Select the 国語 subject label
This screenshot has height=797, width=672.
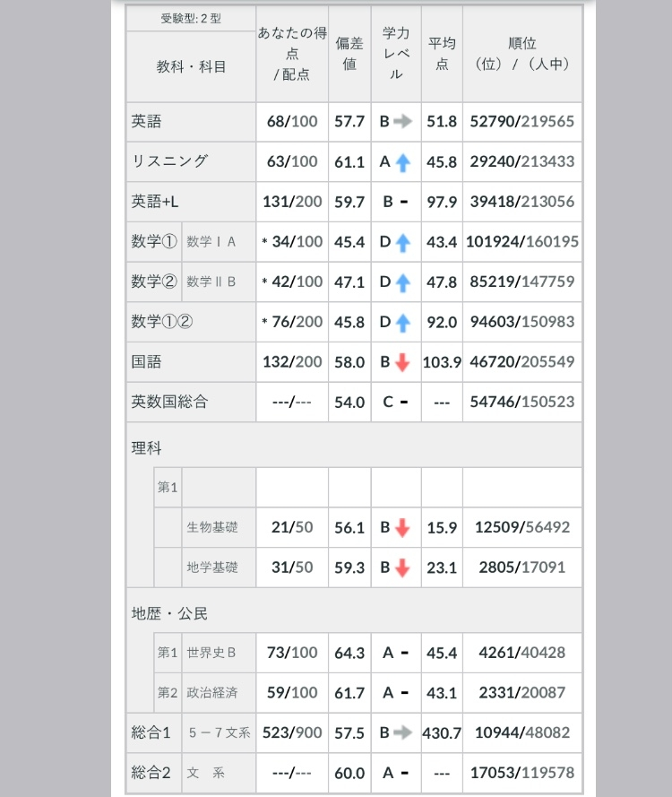pos(146,362)
